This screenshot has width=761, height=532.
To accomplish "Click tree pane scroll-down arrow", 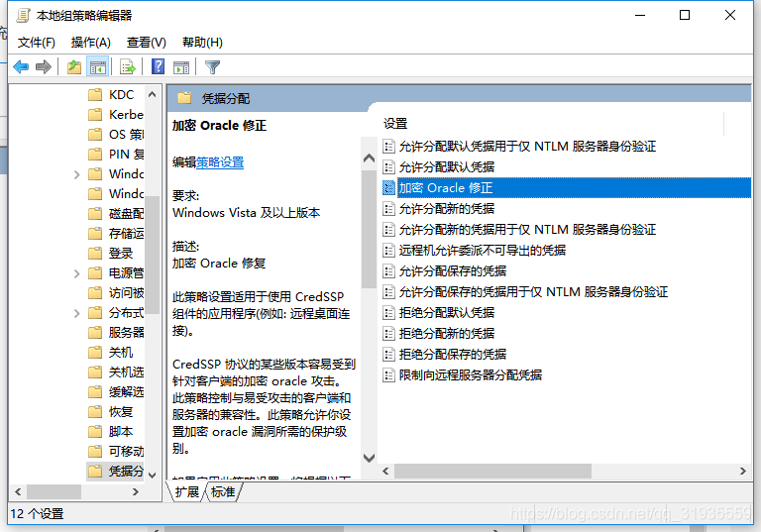I will coord(152,475).
